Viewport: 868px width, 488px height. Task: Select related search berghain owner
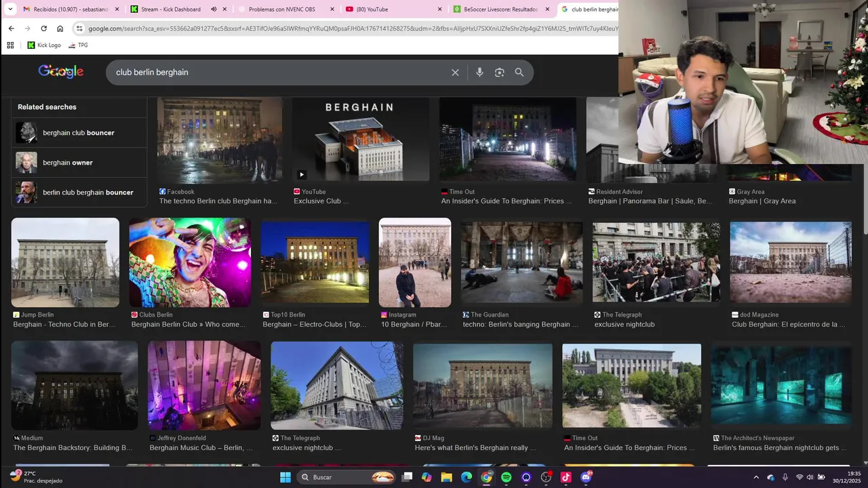pos(79,163)
